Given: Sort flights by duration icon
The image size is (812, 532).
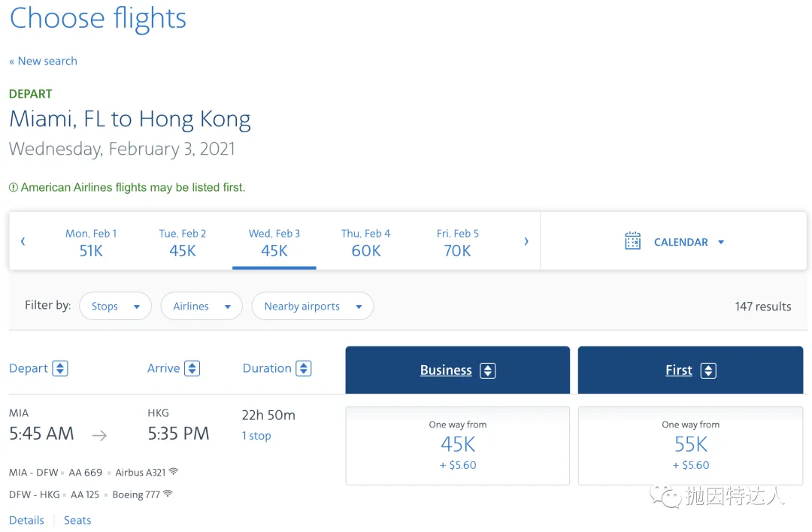Looking at the screenshot, I should 304,369.
